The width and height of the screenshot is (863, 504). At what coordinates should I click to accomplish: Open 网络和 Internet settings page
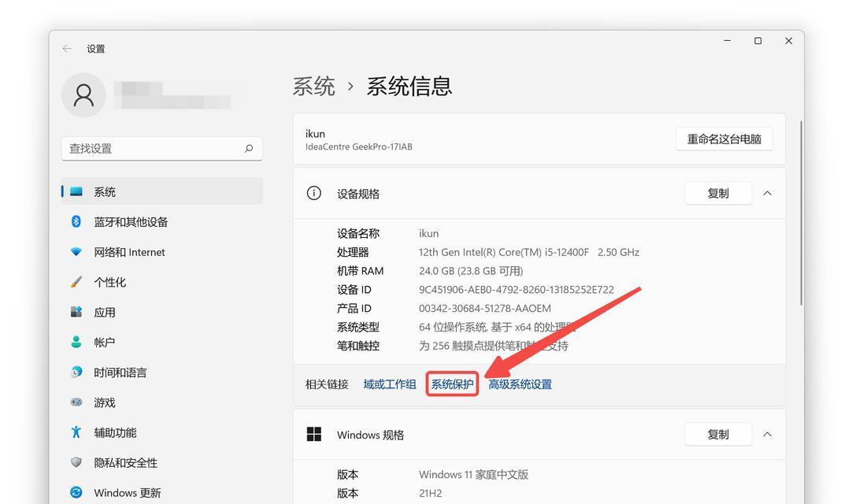[x=162, y=252]
